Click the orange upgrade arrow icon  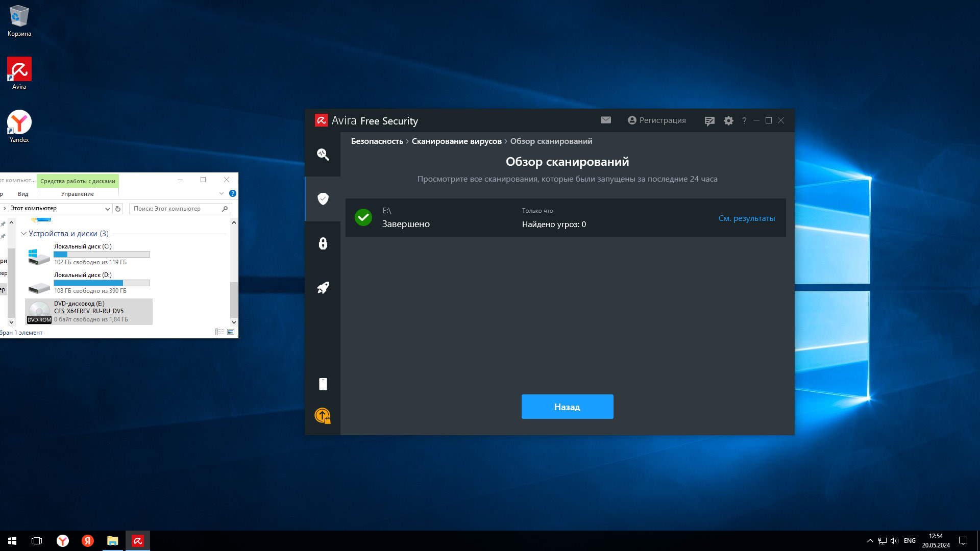point(323,416)
